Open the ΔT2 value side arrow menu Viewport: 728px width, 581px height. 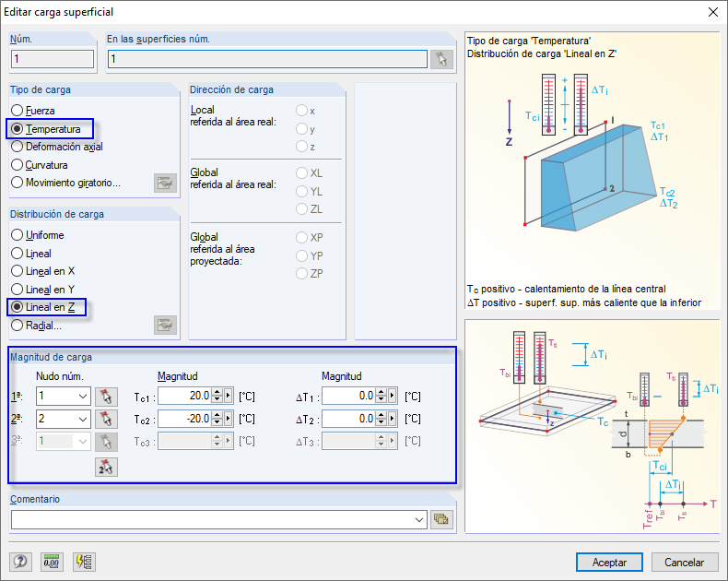pos(393,419)
